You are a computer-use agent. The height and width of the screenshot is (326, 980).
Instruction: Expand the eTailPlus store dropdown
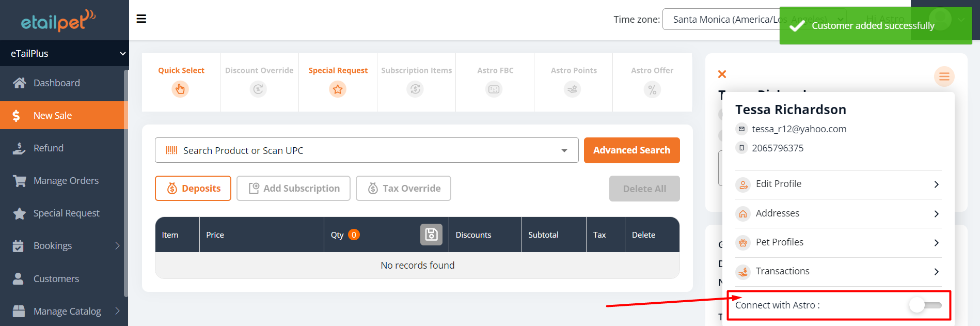click(122, 54)
